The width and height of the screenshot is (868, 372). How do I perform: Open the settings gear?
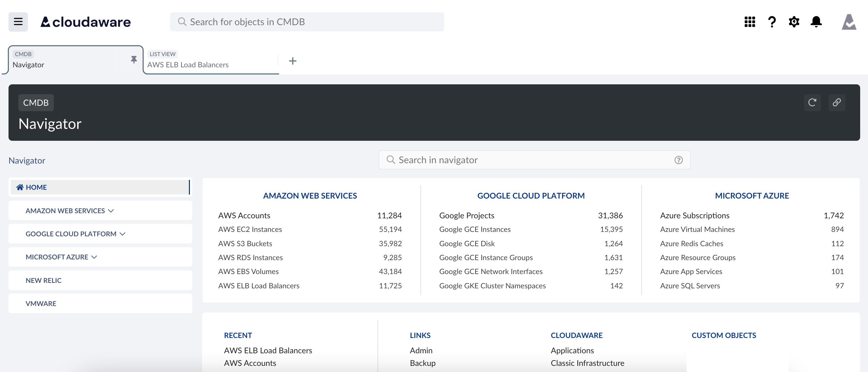tap(794, 22)
